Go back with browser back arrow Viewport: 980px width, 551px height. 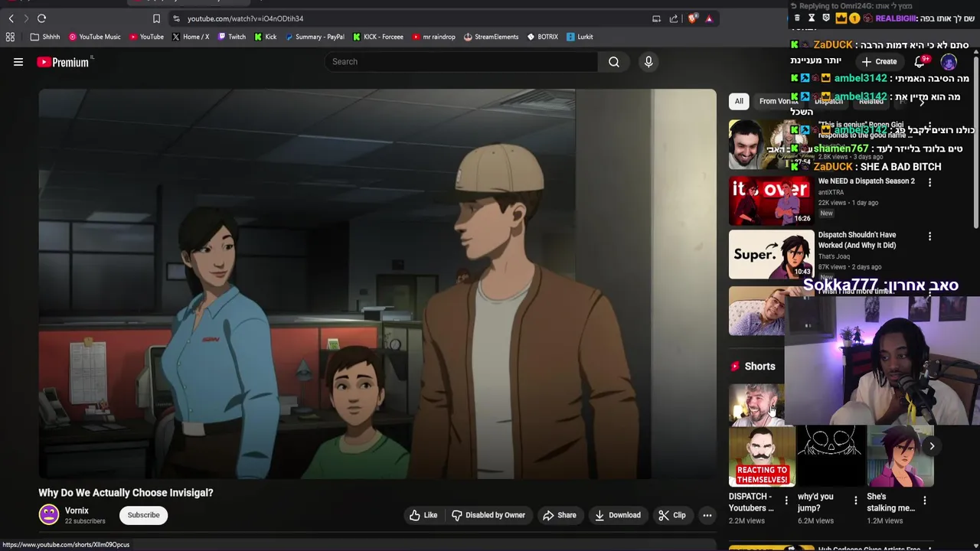[11, 18]
